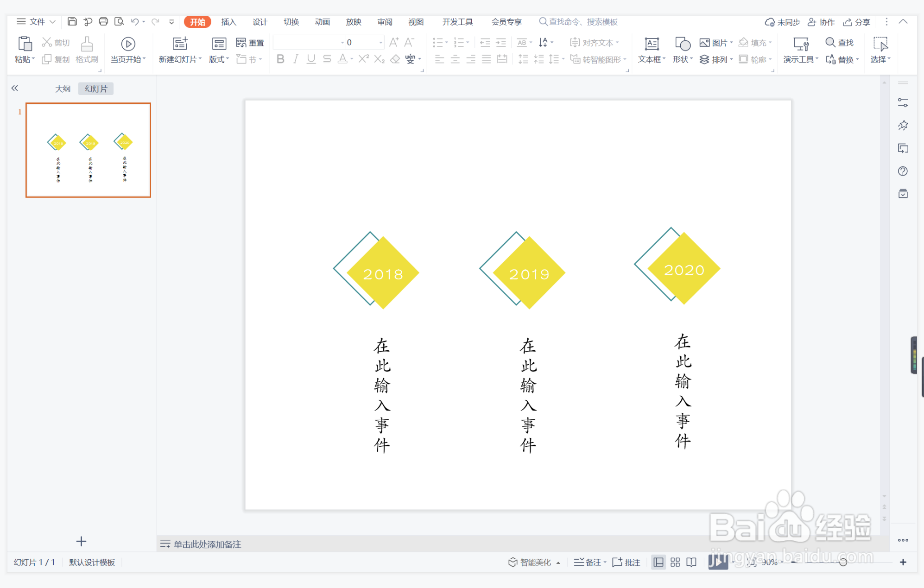This screenshot has height=588, width=924.
Task: Click the New Slide (新建幻灯片) icon
Action: 180,44
